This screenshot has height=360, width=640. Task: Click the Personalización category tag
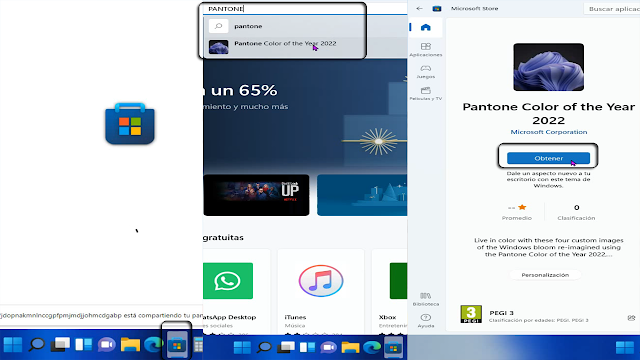pyautogui.click(x=545, y=275)
